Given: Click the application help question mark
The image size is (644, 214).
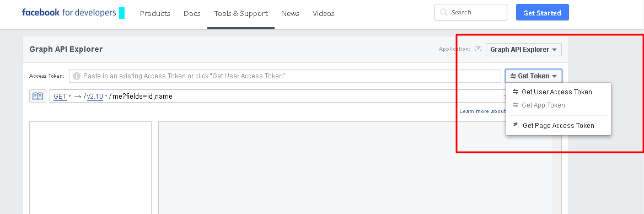Looking at the screenshot, I should pos(477,49).
